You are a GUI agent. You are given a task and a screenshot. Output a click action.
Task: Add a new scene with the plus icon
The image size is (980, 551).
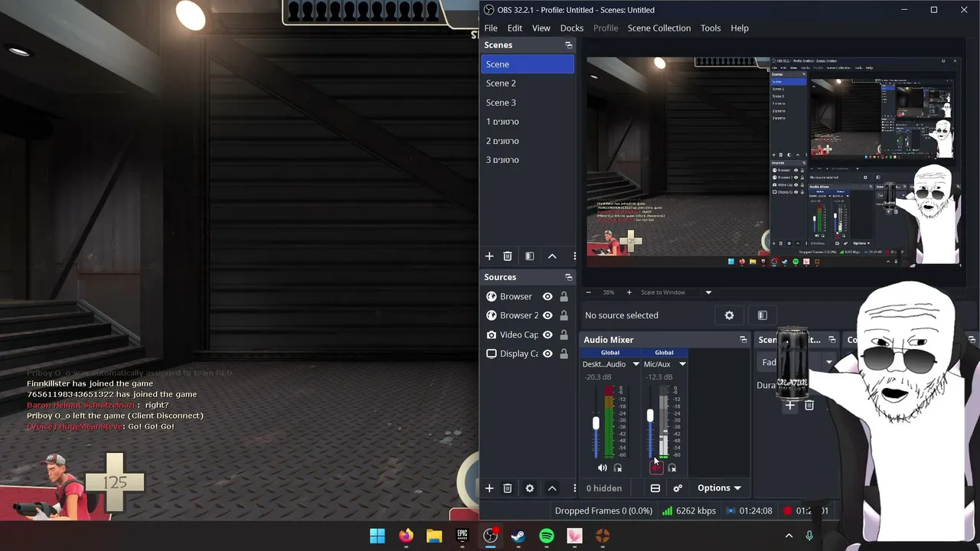coord(489,256)
